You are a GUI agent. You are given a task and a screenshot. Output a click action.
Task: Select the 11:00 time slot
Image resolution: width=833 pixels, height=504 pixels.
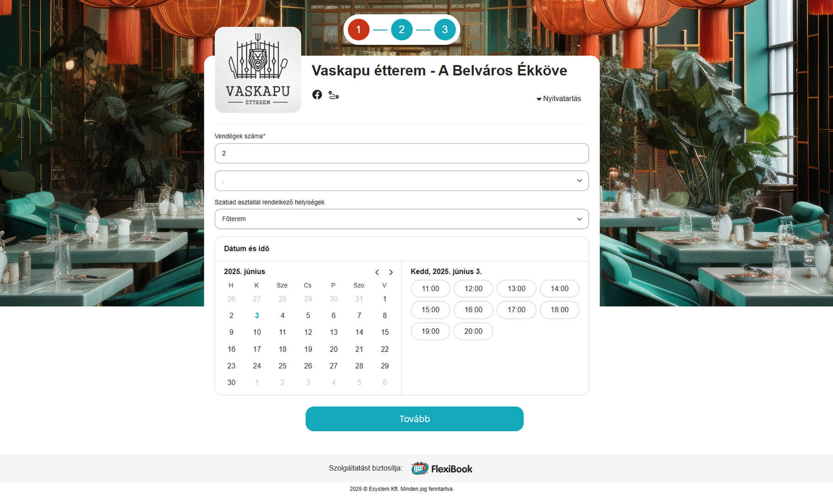coord(430,288)
